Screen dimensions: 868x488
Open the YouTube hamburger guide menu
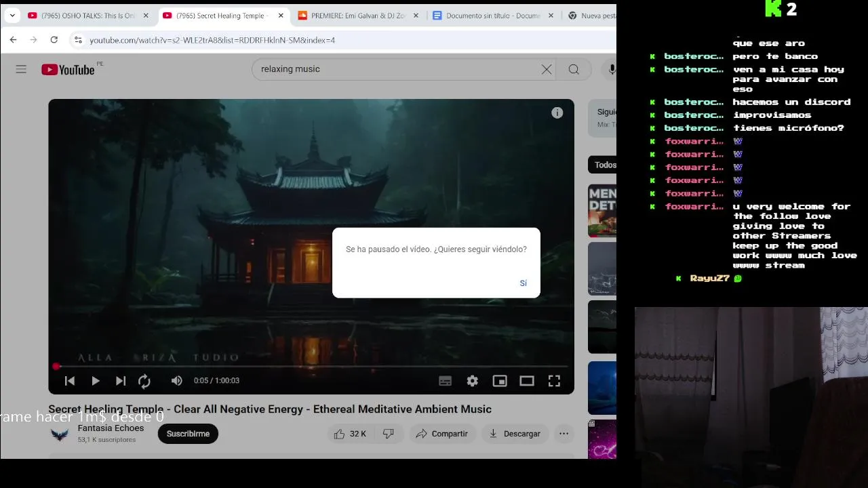pyautogui.click(x=21, y=69)
